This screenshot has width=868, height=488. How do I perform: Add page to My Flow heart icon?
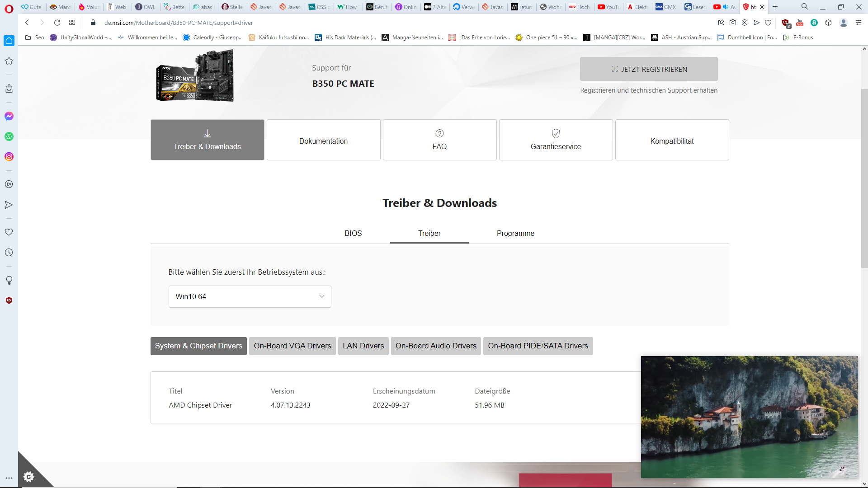(x=768, y=23)
